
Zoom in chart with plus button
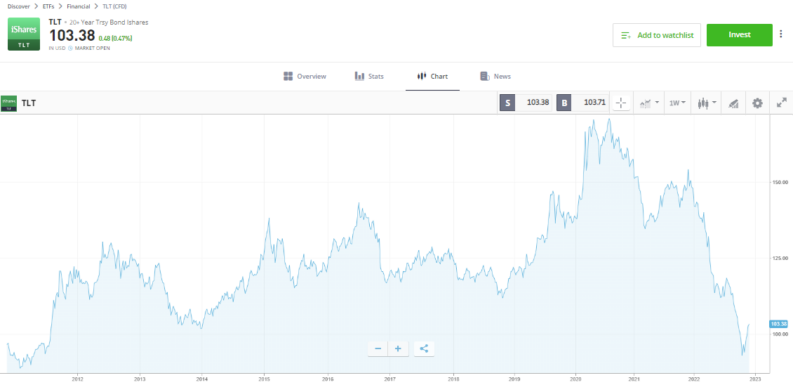[x=398, y=349]
